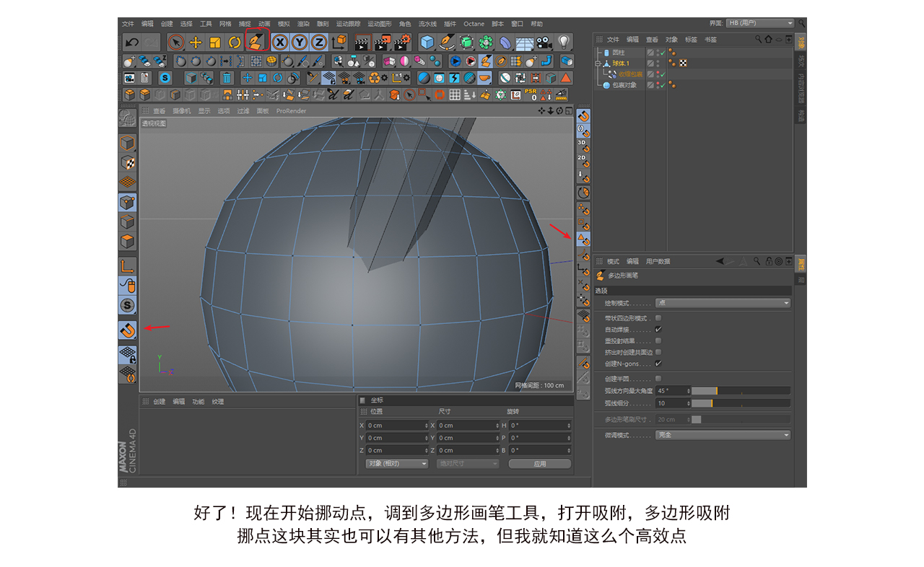924x567 pixels.
Task: Click the PSR reset icon
Action: tap(531, 95)
